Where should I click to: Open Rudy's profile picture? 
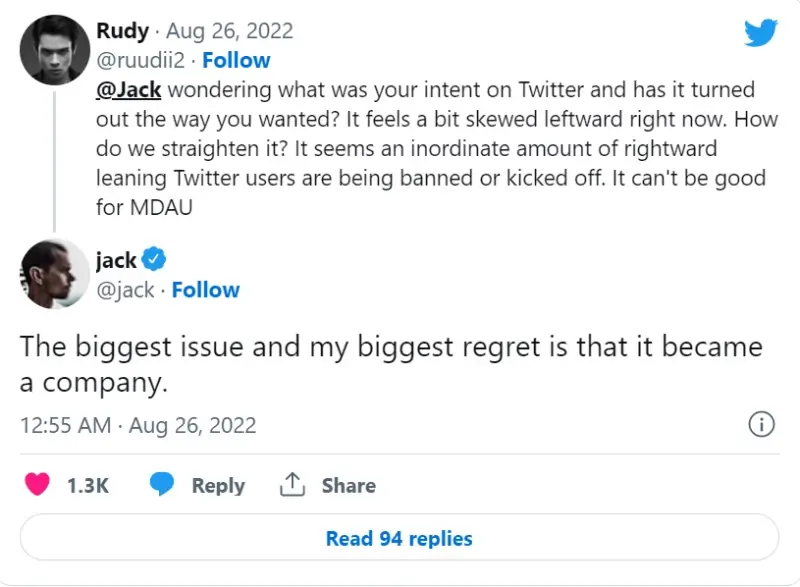pyautogui.click(x=53, y=49)
